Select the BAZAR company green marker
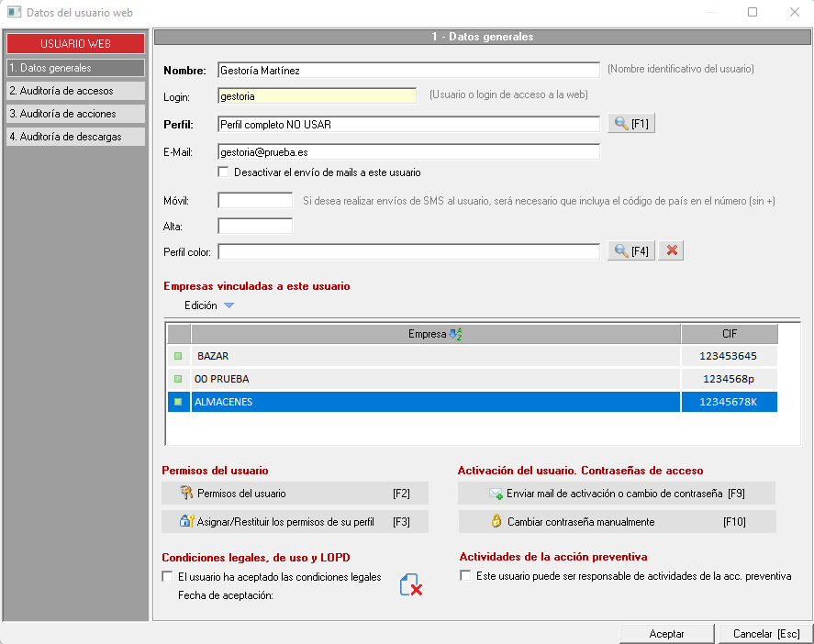Screen dimensions: 814x644 [178, 355]
